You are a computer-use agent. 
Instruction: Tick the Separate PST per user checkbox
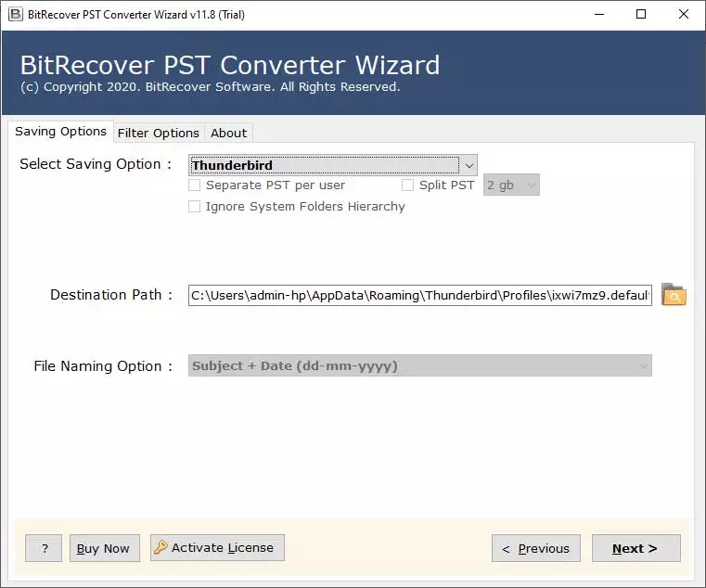(x=195, y=185)
